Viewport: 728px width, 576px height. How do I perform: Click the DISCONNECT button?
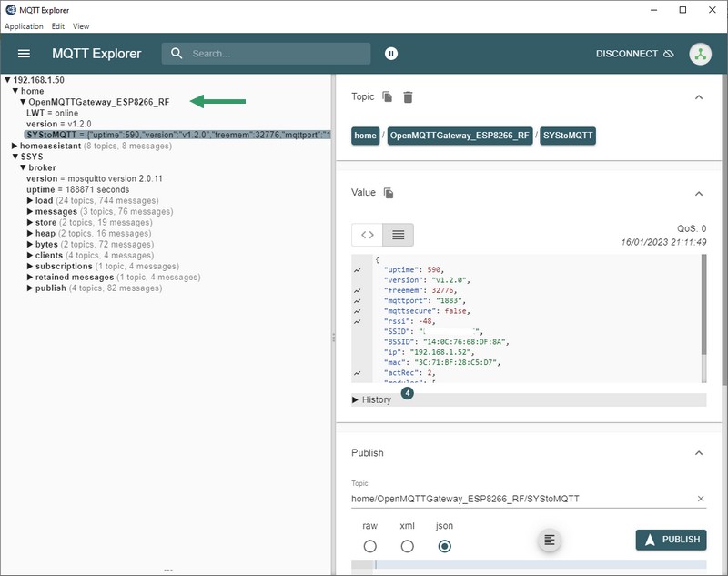coord(634,54)
